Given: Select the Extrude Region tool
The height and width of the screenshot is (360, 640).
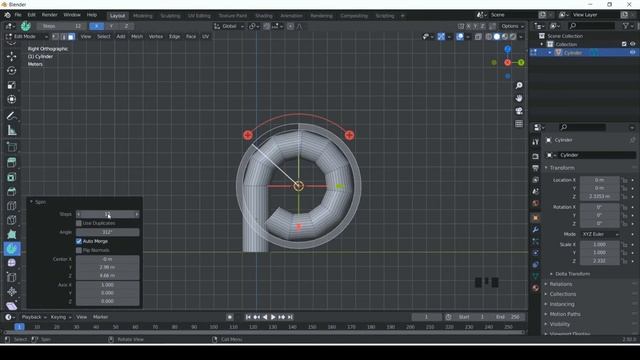Looking at the screenshot, I should pyautogui.click(x=11, y=162).
